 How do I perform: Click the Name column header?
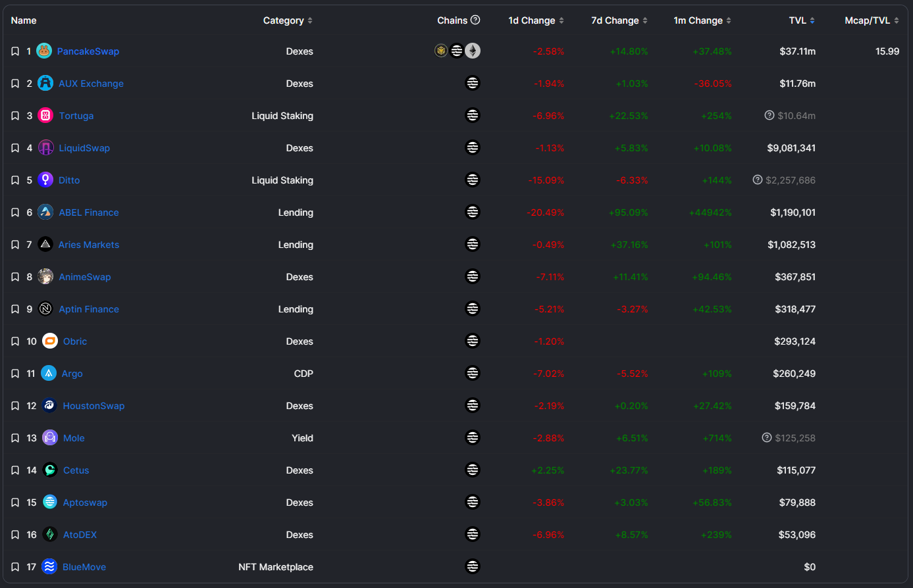(x=24, y=20)
